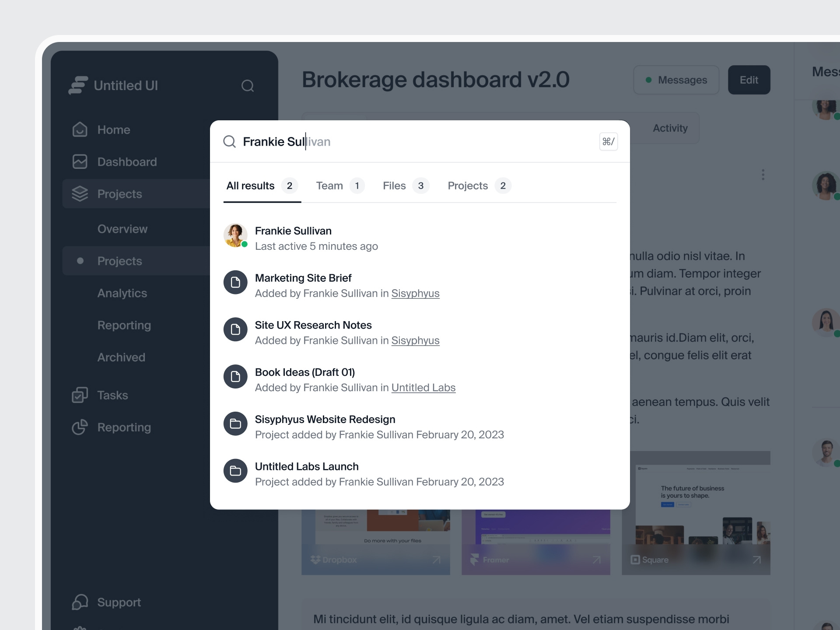Select the Projects results tab
This screenshot has height=630, width=840.
467,185
